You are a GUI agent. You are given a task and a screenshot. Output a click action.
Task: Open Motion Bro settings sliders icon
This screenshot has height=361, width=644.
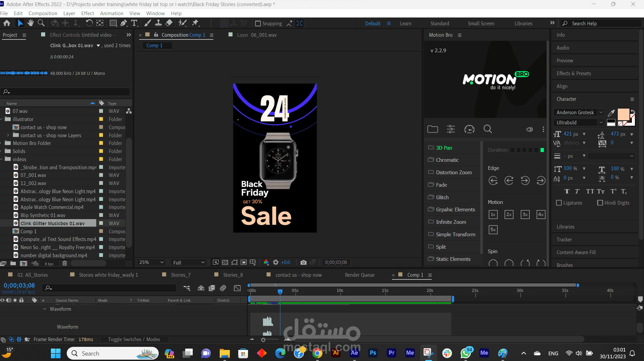pyautogui.click(x=451, y=129)
